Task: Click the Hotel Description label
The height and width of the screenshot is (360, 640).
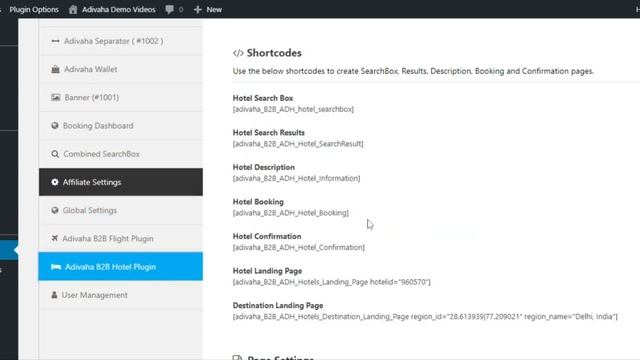Action: pyautogui.click(x=264, y=167)
